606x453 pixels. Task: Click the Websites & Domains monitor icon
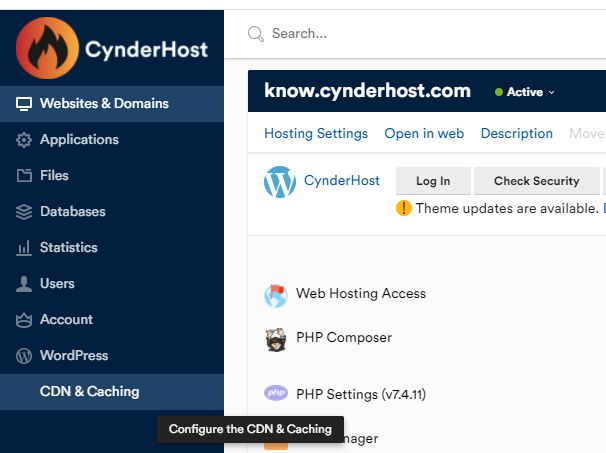click(x=24, y=104)
